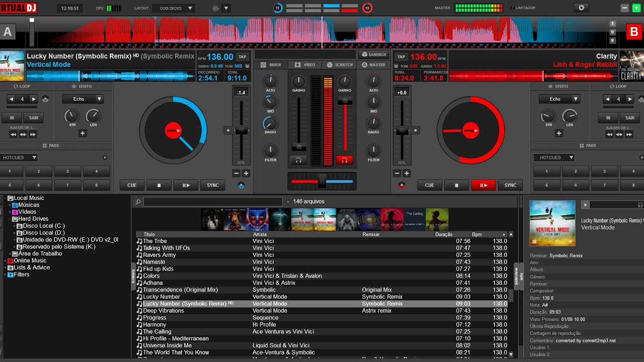Play or pause deck A
The height and width of the screenshot is (362, 644).
tap(186, 185)
